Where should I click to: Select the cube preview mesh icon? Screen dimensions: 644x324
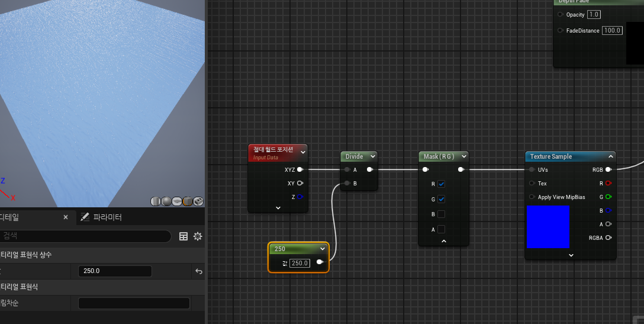(188, 201)
